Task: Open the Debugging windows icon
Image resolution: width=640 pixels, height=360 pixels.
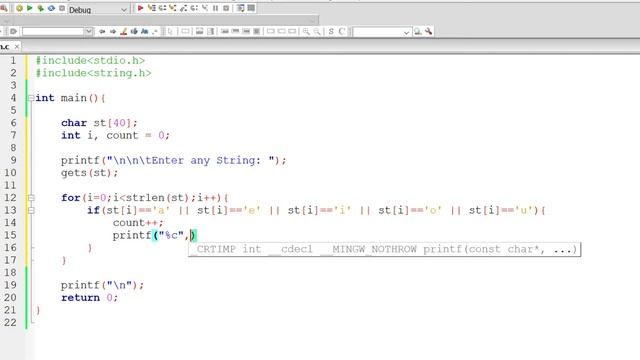Action: tap(241, 8)
